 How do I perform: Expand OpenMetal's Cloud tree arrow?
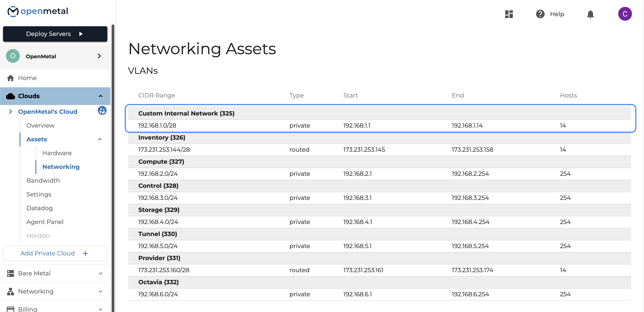coord(11,112)
